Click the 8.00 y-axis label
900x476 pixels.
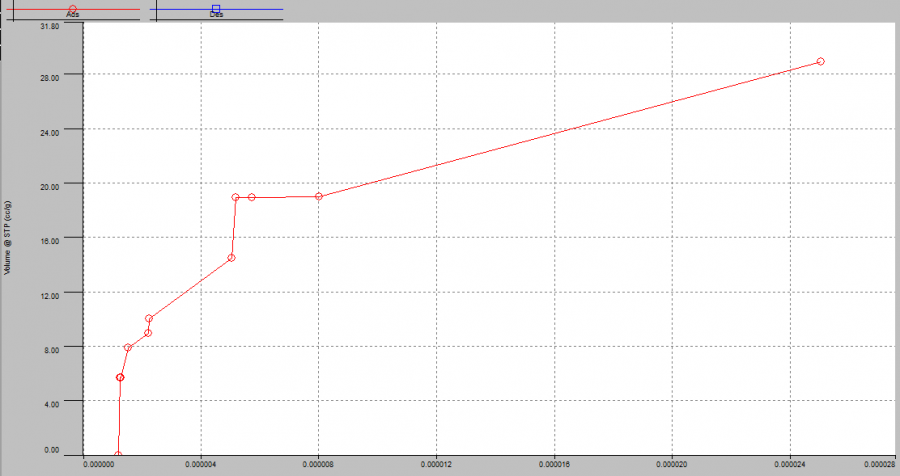tap(52, 350)
